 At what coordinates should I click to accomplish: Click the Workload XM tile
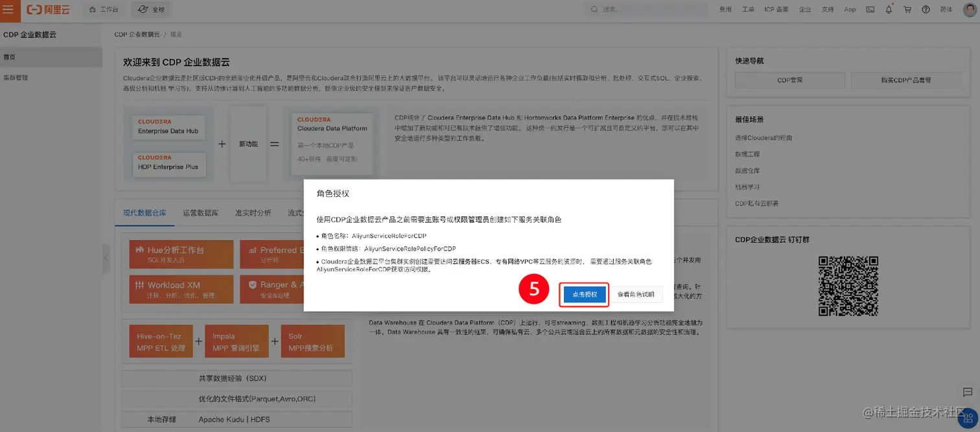click(x=181, y=289)
